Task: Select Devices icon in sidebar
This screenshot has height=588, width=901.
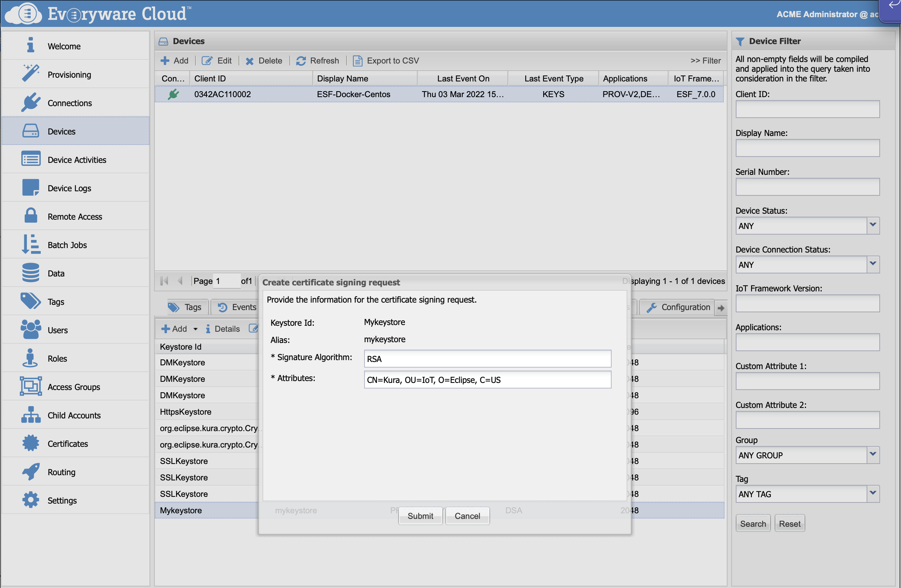Action: pyautogui.click(x=31, y=130)
